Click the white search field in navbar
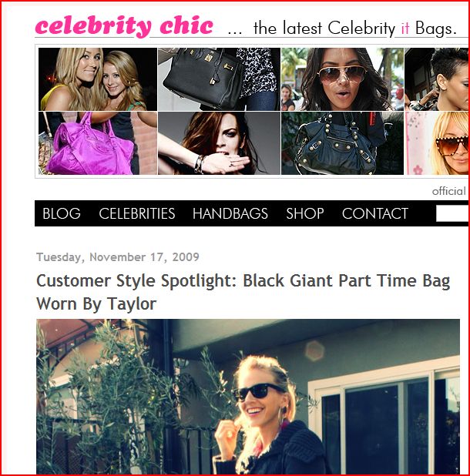The height and width of the screenshot is (476, 470). [x=452, y=213]
